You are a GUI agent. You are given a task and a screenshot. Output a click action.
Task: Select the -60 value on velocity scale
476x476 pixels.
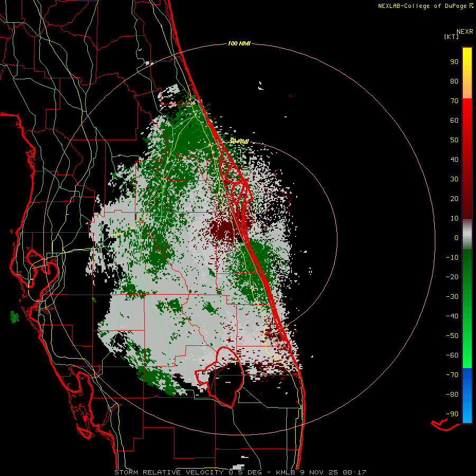point(452,355)
